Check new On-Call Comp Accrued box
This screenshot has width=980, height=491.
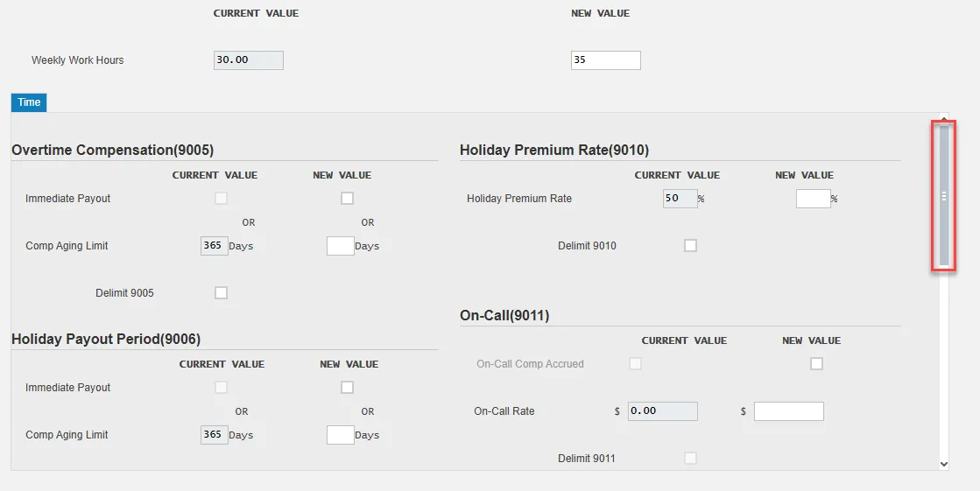816,364
